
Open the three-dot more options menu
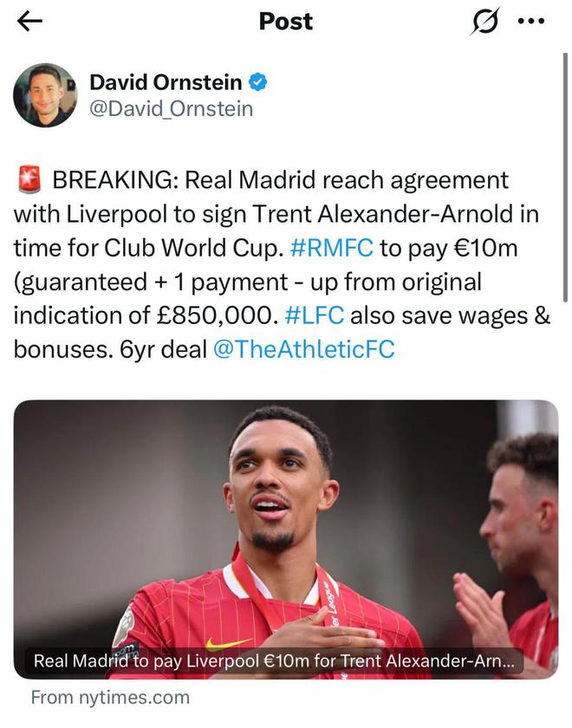pos(530,22)
